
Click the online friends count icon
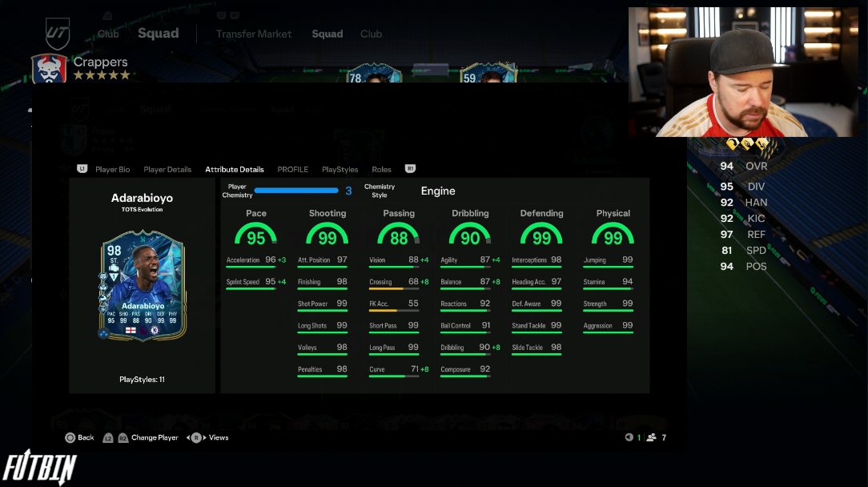(x=652, y=437)
